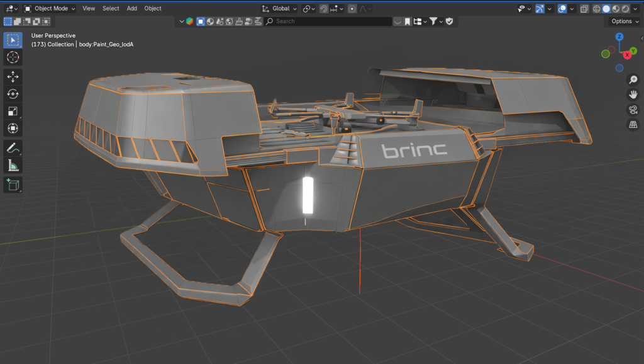
Task: Click the Search field in the header
Action: (327, 21)
